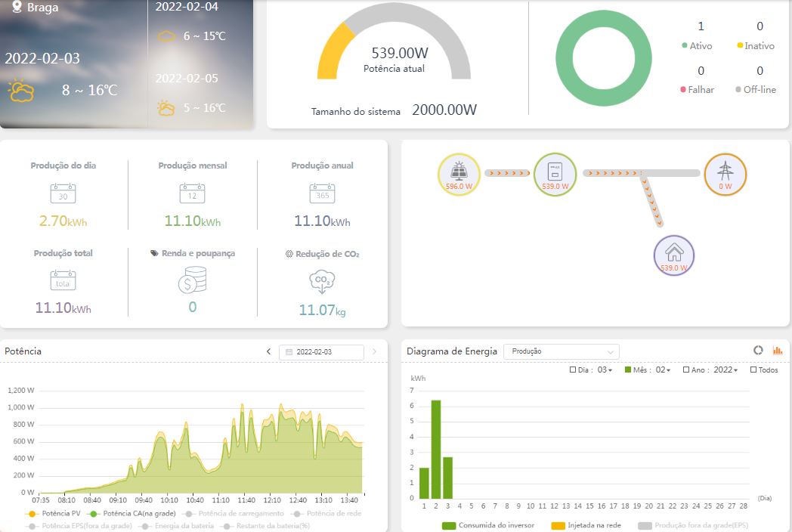Click the 11.10kWh value under Produção anual
Screen dimensions: 792x532
(x=322, y=221)
